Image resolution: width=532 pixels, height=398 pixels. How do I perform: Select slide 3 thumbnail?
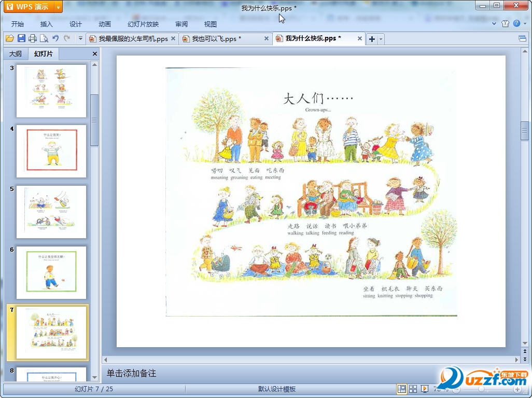(x=51, y=91)
